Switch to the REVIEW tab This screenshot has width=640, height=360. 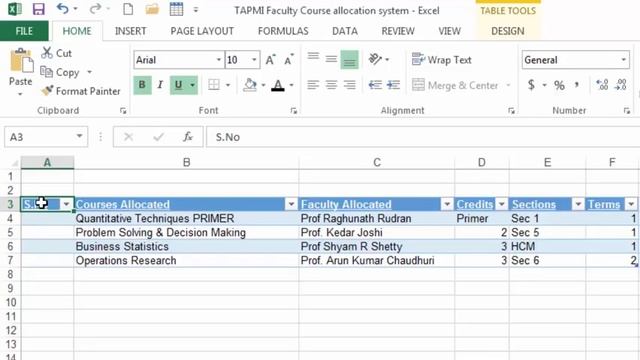398,31
